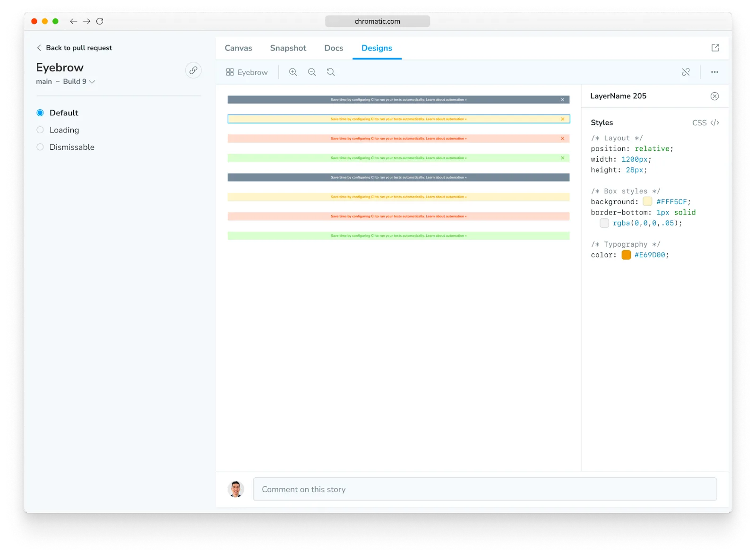Open the more options ellipsis menu
The width and height of the screenshot is (756, 554).
[714, 72]
